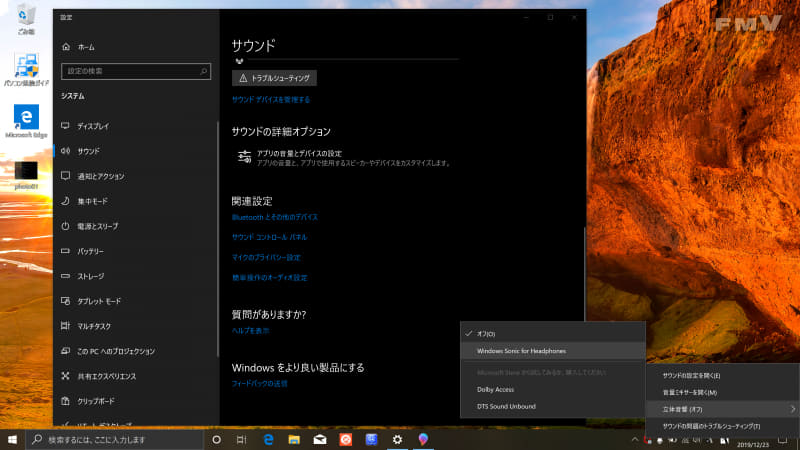The height and width of the screenshot is (450, 800).
Task: Open 簡単操作のオーディオ設定 link
Action: [269, 278]
